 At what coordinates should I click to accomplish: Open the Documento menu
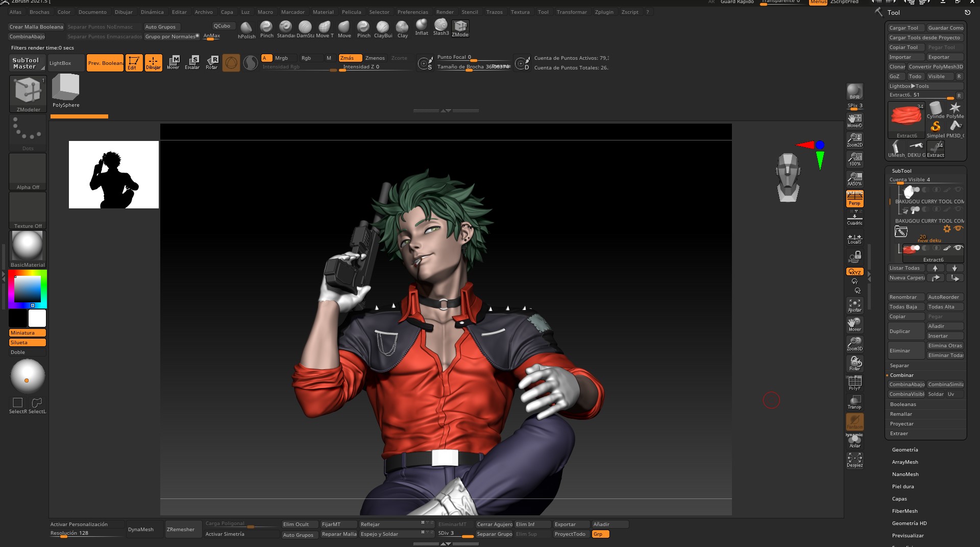click(92, 12)
